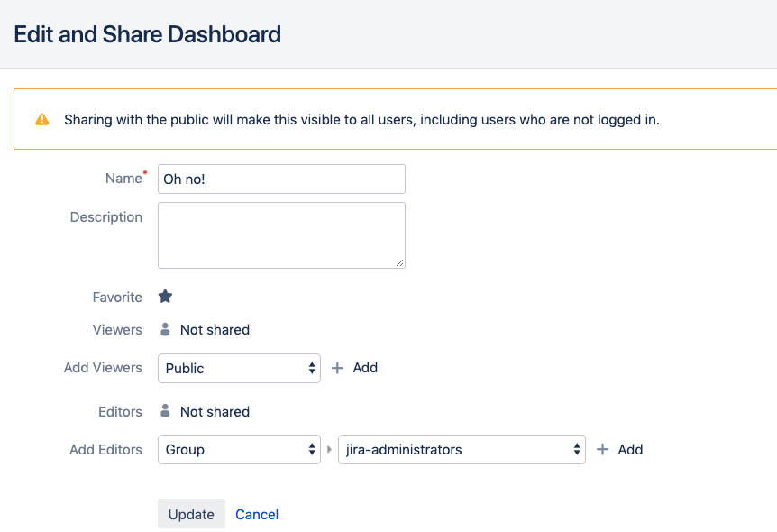Expand the Group editors type dropdown
This screenshot has width=777, height=532.
(x=239, y=449)
